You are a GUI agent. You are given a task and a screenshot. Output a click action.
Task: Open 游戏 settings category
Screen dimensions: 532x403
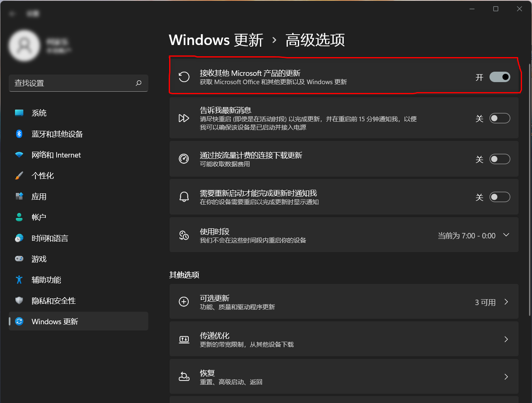coord(78,259)
